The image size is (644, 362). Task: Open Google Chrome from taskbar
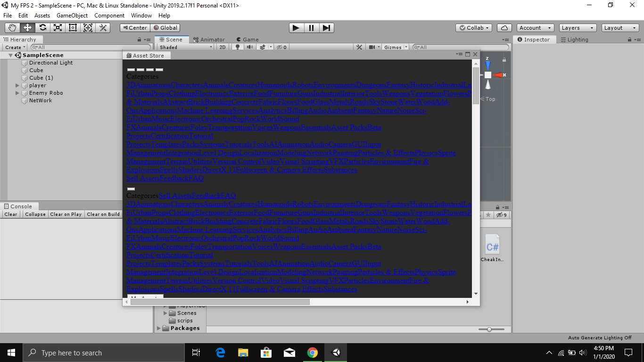coord(312,353)
